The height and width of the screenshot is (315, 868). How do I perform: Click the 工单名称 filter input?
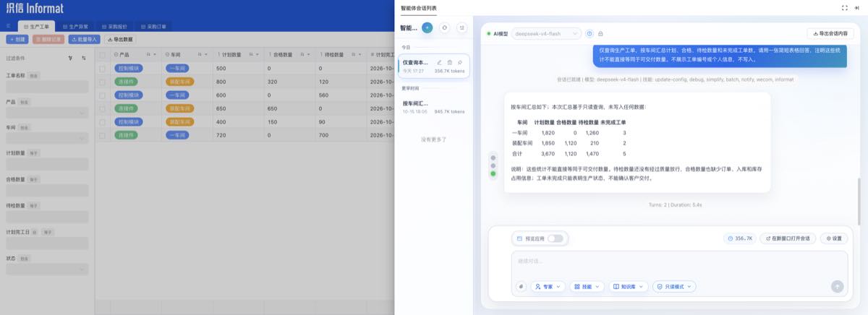[x=47, y=87]
